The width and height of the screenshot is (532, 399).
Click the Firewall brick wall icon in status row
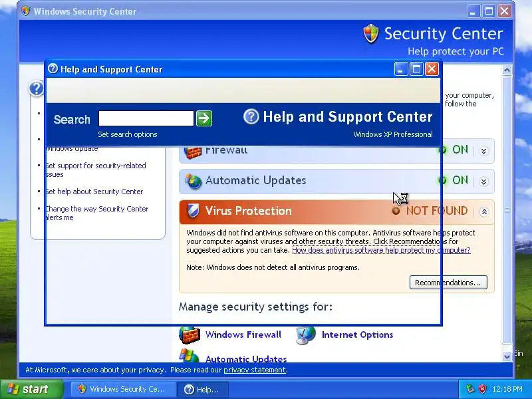[193, 152]
